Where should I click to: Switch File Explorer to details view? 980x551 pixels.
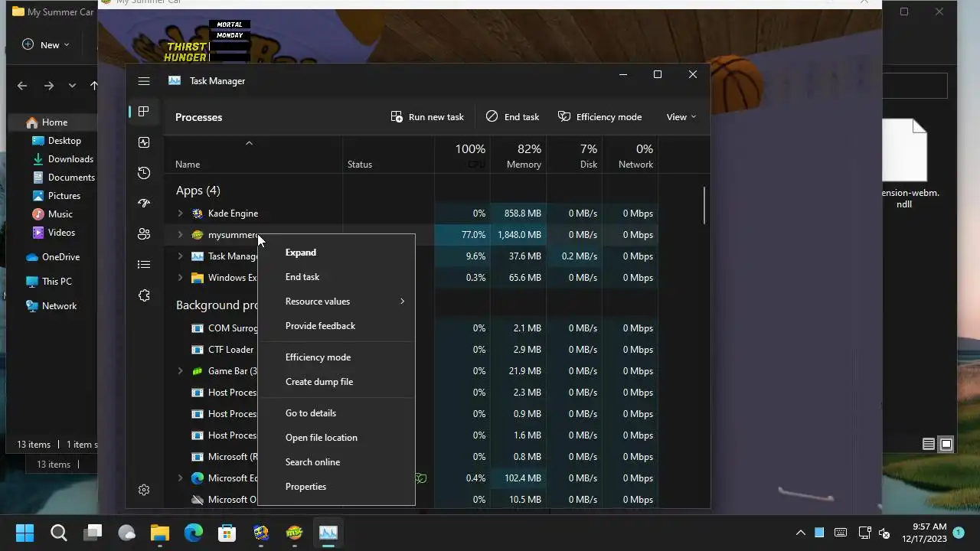(929, 444)
